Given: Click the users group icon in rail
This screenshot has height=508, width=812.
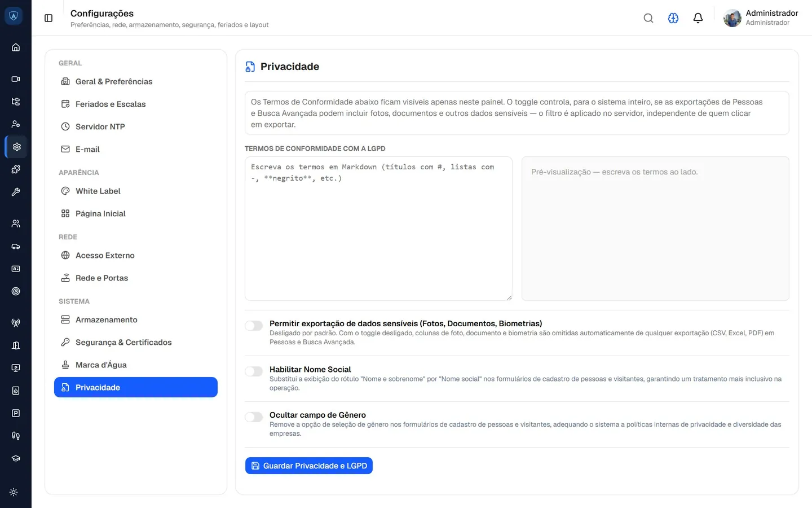Looking at the screenshot, I should click(16, 224).
